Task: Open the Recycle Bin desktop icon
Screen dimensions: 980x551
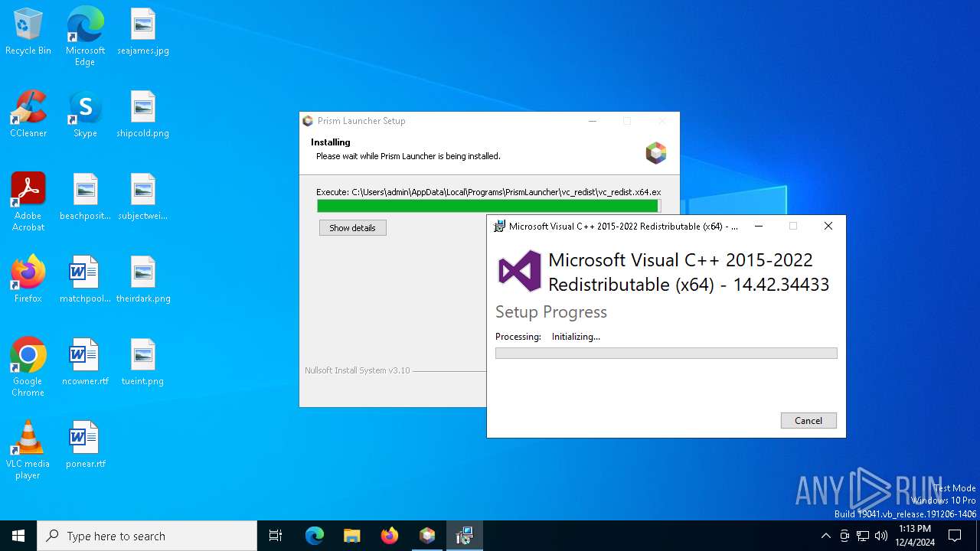Action: click(28, 32)
